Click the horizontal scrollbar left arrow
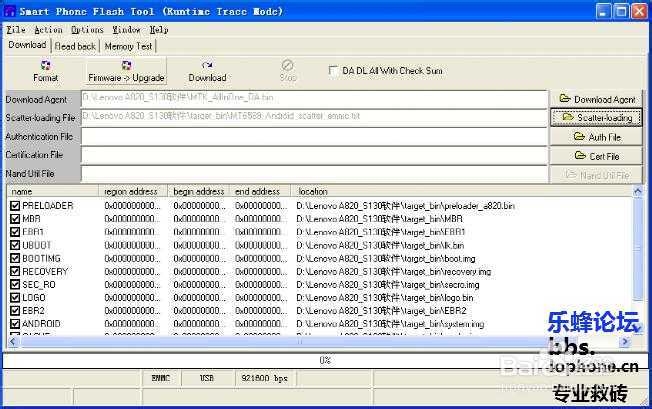 (x=13, y=342)
